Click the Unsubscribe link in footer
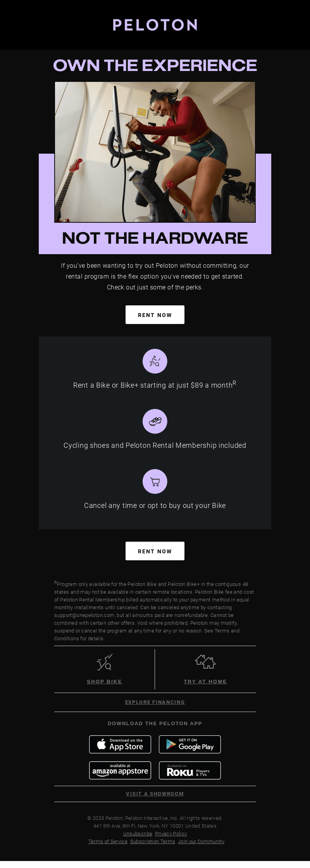The width and height of the screenshot is (310, 868). tap(138, 833)
